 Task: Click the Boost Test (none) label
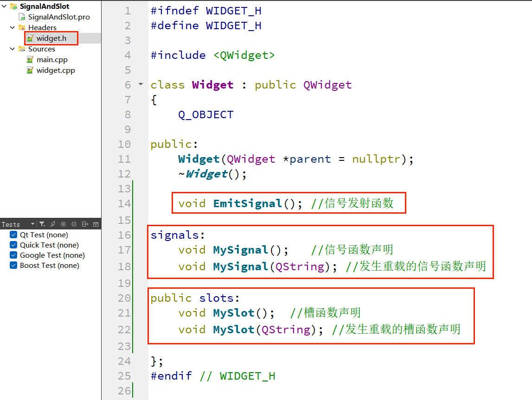(x=50, y=265)
